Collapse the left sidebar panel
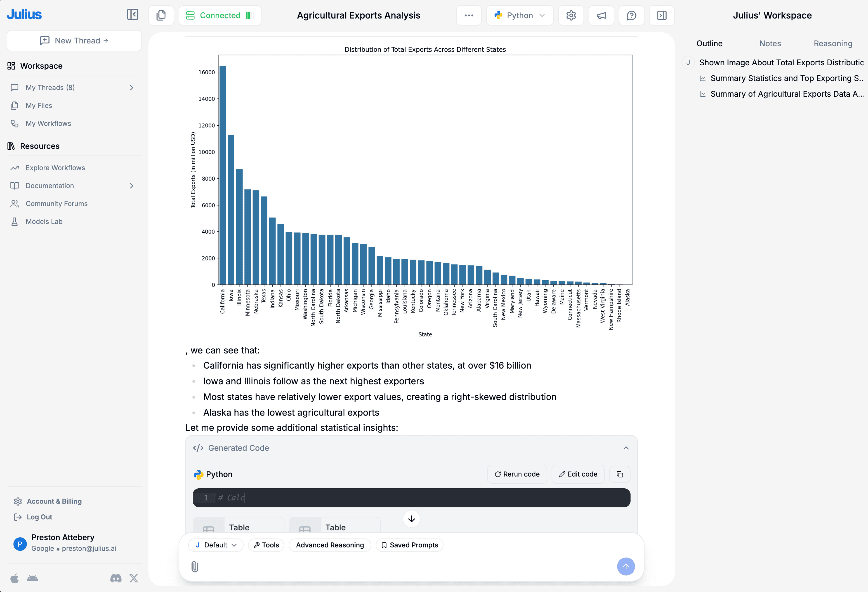This screenshot has width=868, height=592. [133, 15]
